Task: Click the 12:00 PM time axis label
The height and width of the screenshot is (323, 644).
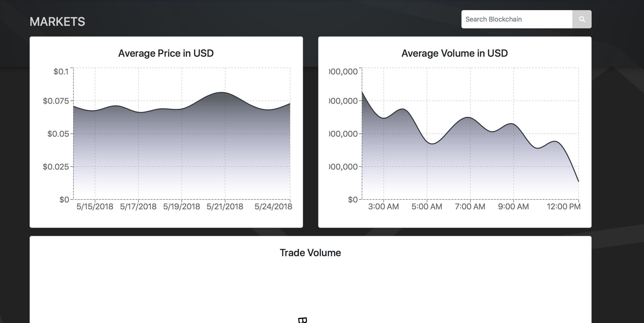Action: (563, 207)
